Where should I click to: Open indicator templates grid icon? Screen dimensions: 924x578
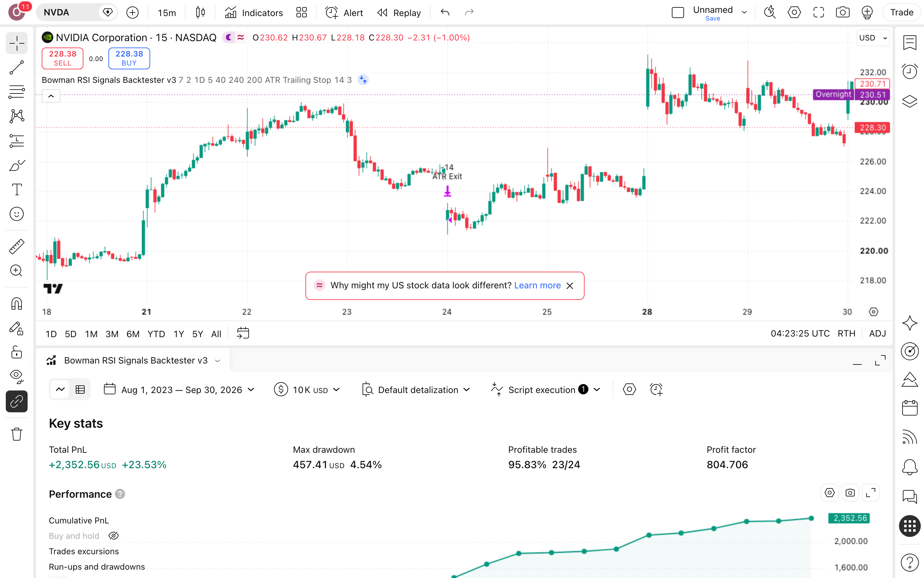302,13
